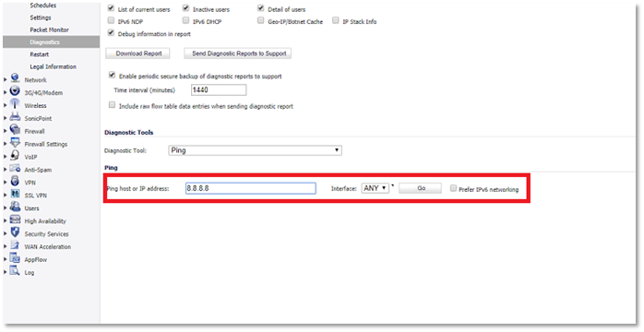Click the WAN Acceleration icon
The height and width of the screenshot is (332, 644).
click(x=15, y=245)
